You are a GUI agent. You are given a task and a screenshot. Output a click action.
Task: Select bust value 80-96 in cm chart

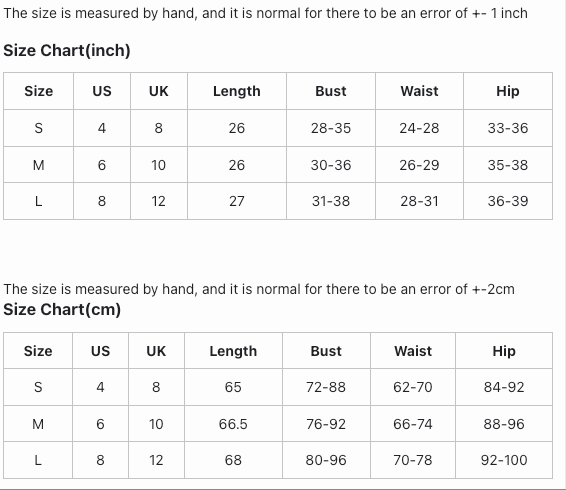pos(326,460)
